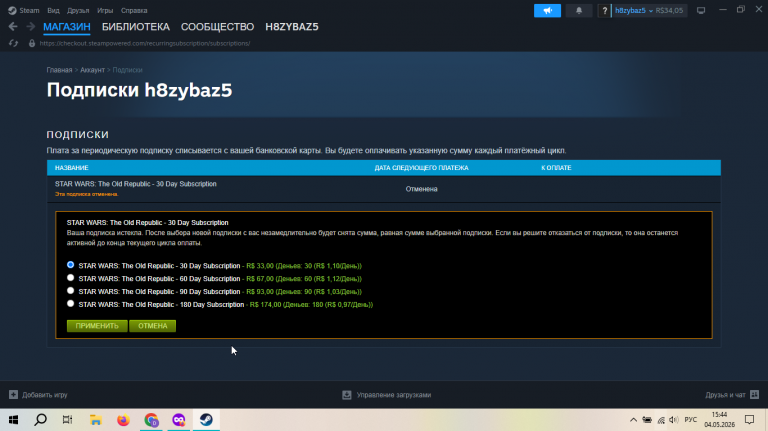Click the wallet balance R$34,05

point(669,10)
